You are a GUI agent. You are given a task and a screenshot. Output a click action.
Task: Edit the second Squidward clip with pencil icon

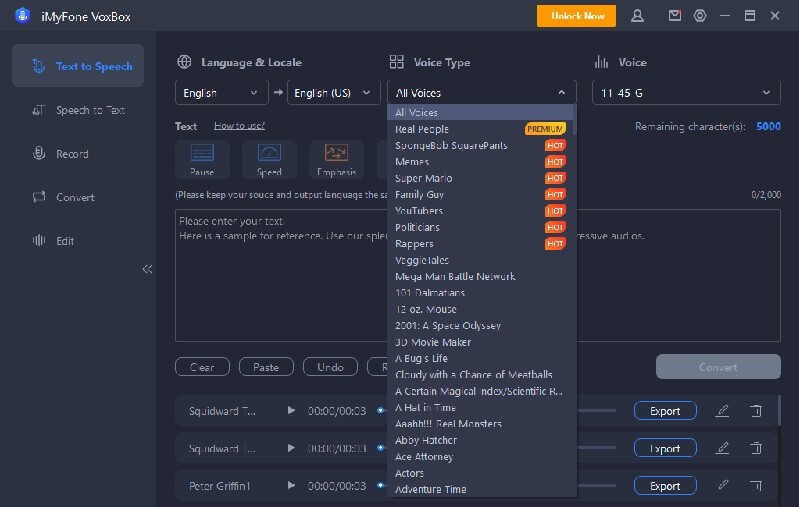(x=723, y=448)
